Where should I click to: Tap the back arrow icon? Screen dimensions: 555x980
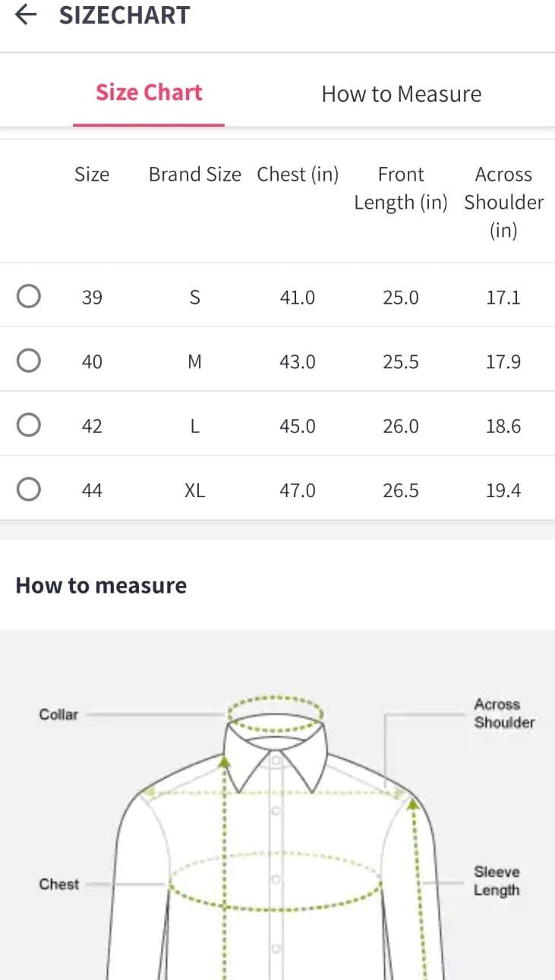pyautogui.click(x=26, y=15)
